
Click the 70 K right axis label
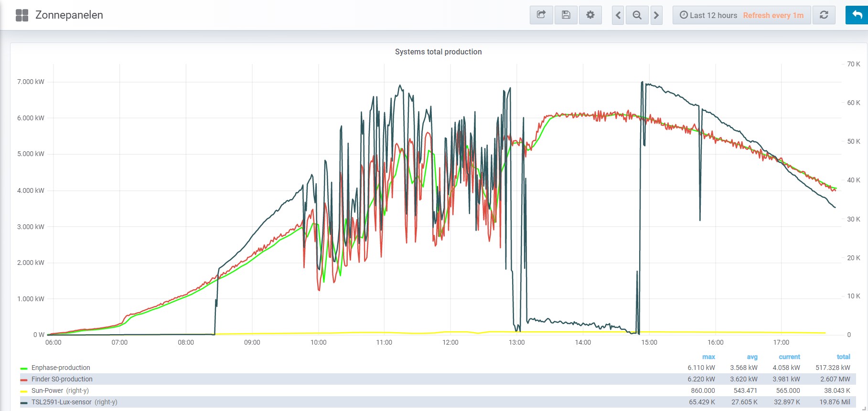click(x=853, y=64)
